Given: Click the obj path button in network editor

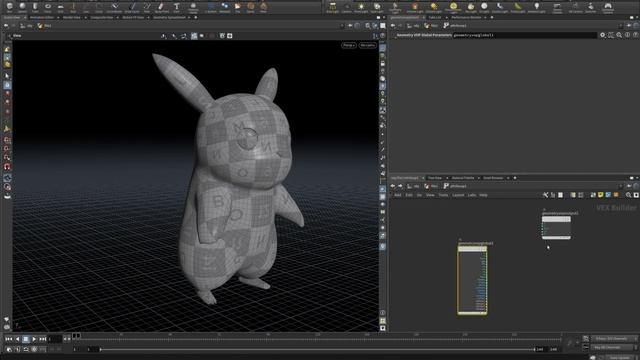Looking at the screenshot, I should point(413,186).
